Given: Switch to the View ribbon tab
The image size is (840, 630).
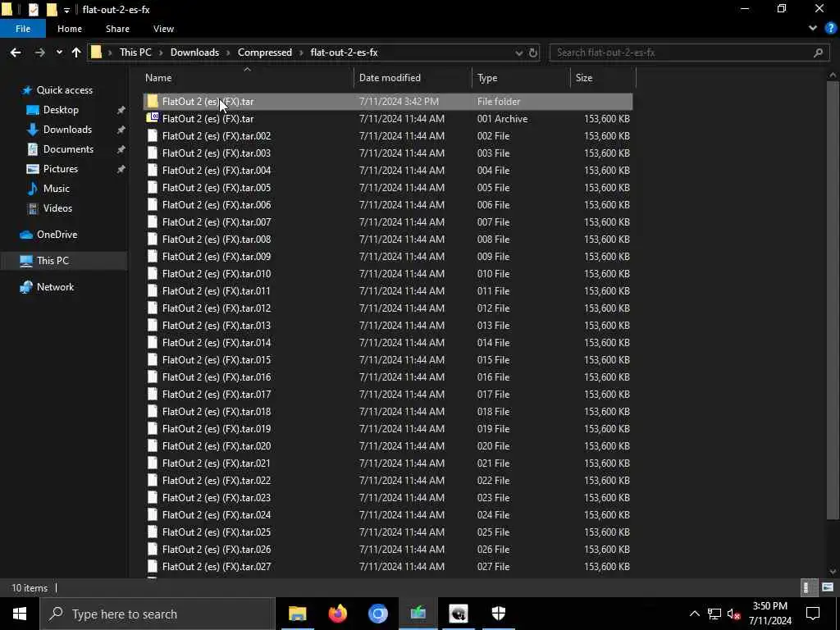Looking at the screenshot, I should coord(163,29).
